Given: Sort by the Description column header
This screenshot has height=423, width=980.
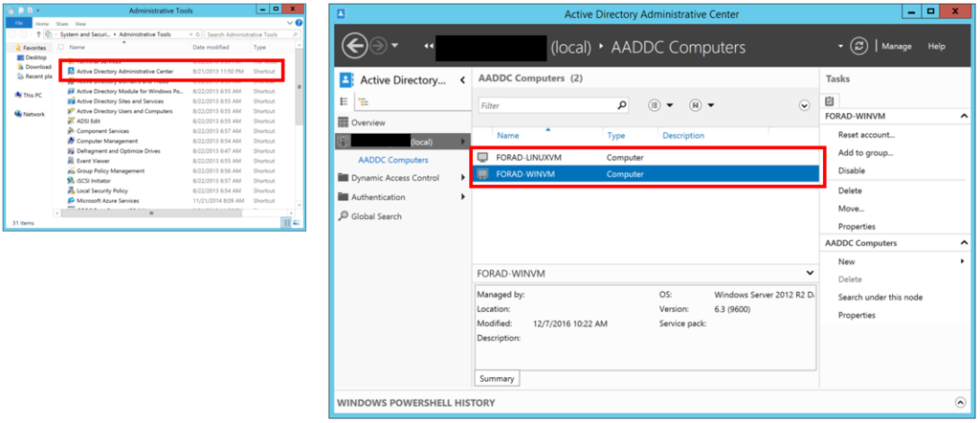Looking at the screenshot, I should [683, 136].
